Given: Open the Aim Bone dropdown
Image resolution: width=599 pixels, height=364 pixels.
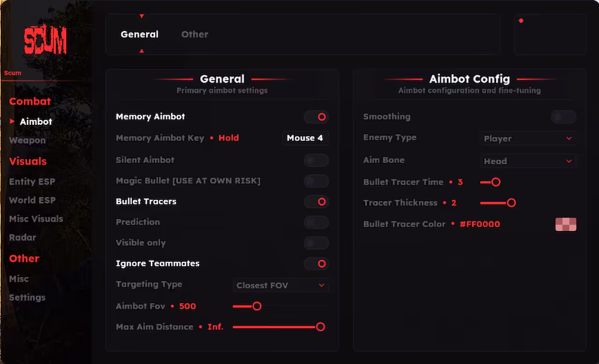Looking at the screenshot, I should tap(528, 161).
